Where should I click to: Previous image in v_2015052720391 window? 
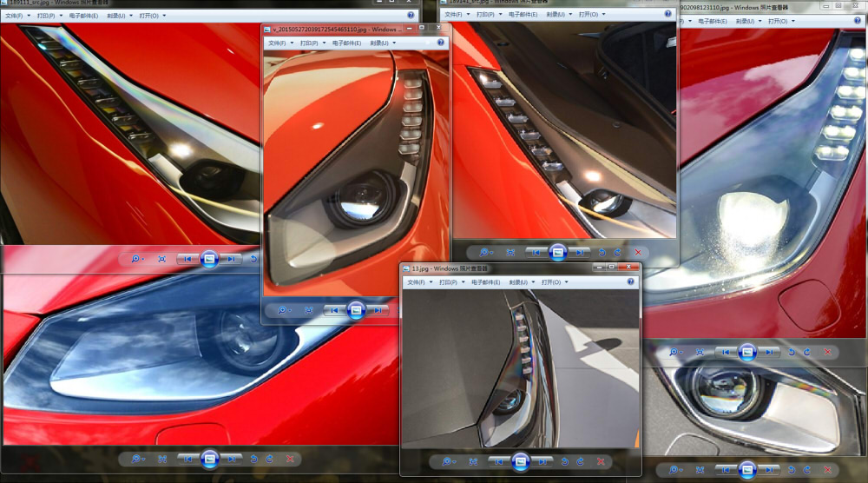tap(334, 310)
